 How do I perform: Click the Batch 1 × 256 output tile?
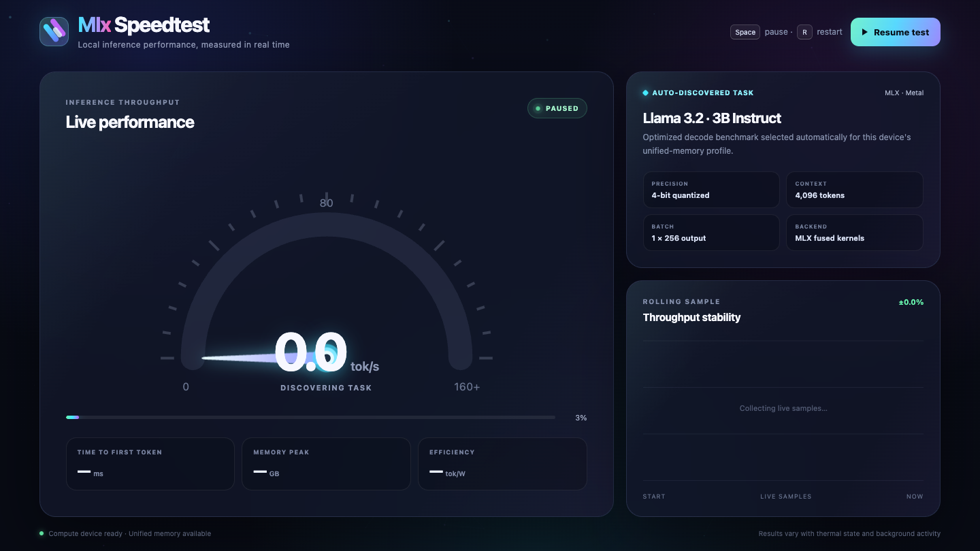coord(711,233)
